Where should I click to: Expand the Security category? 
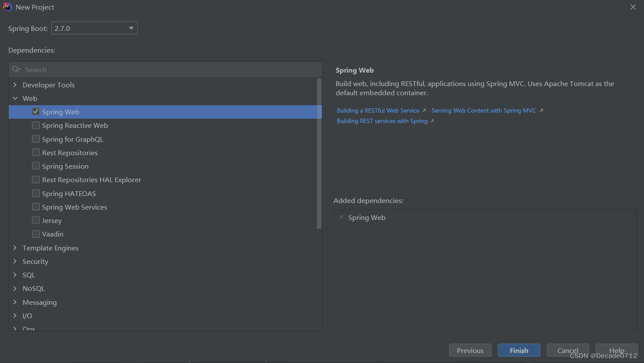point(15,261)
